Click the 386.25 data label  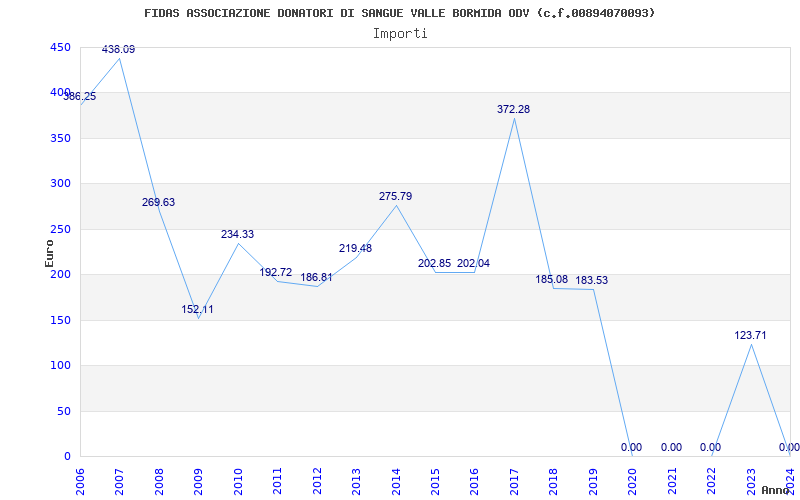click(x=79, y=96)
